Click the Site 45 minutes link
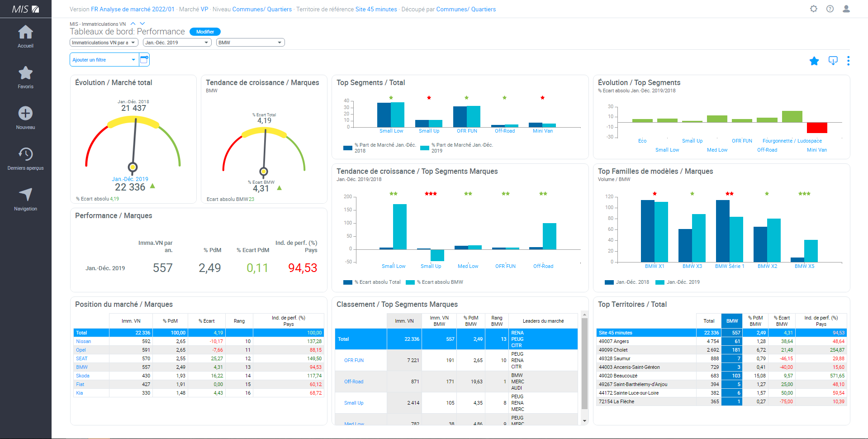868x439 pixels. (376, 9)
